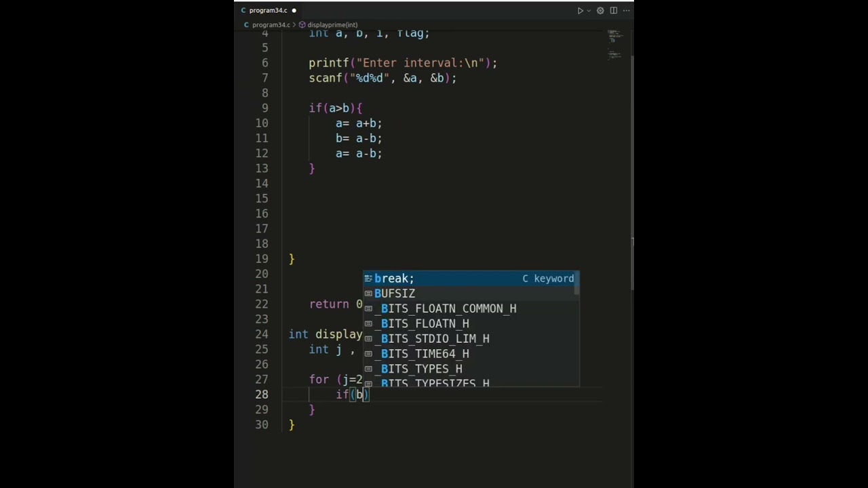This screenshot has height=488, width=868.
Task: Click the return 0 statement
Action: point(336,304)
